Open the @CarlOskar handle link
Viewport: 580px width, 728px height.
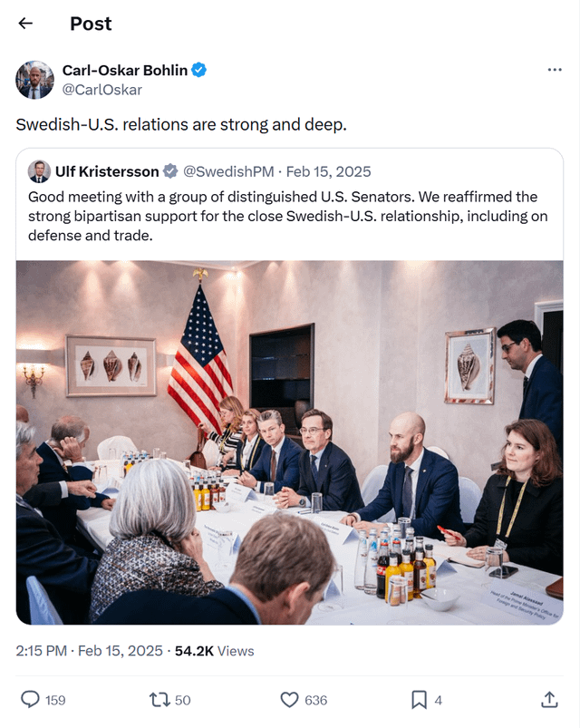(x=101, y=90)
